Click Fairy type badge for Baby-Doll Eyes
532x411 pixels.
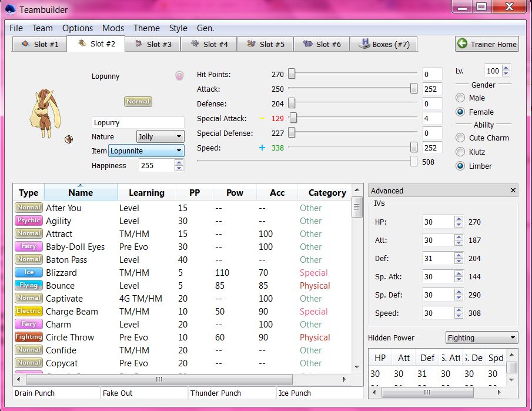29,246
